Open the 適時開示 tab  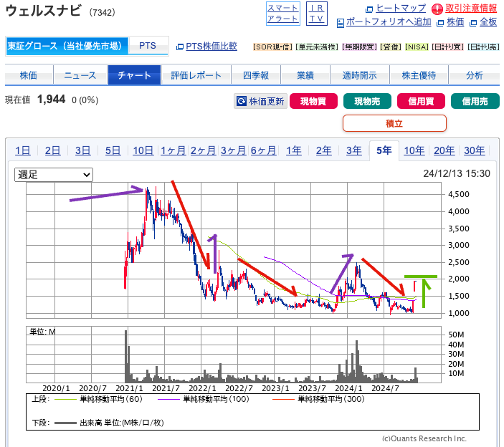[x=360, y=75]
